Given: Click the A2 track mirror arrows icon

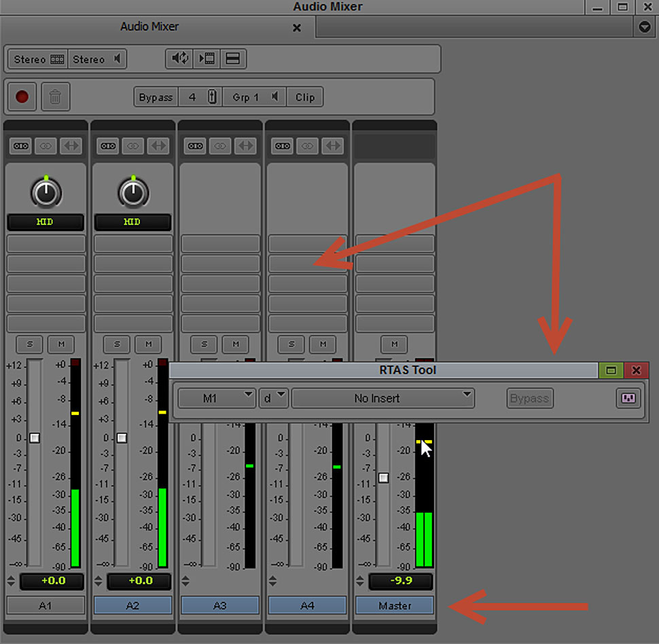Looking at the screenshot, I should click(x=158, y=146).
